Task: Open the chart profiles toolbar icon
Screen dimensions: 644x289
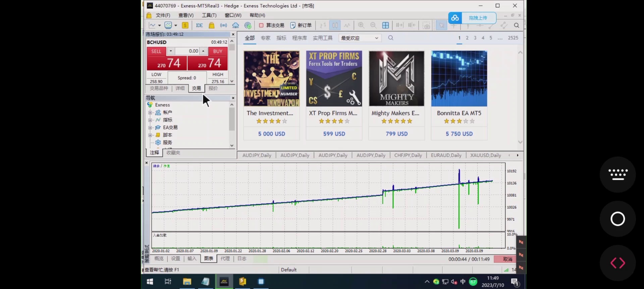Action: click(x=168, y=25)
